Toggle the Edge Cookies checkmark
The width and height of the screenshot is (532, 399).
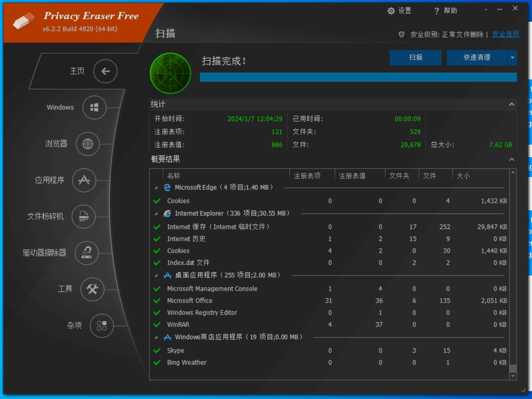[x=157, y=201]
